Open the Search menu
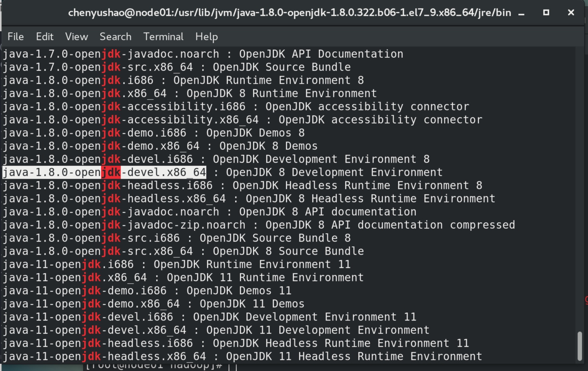The height and width of the screenshot is (371, 588). coord(115,36)
